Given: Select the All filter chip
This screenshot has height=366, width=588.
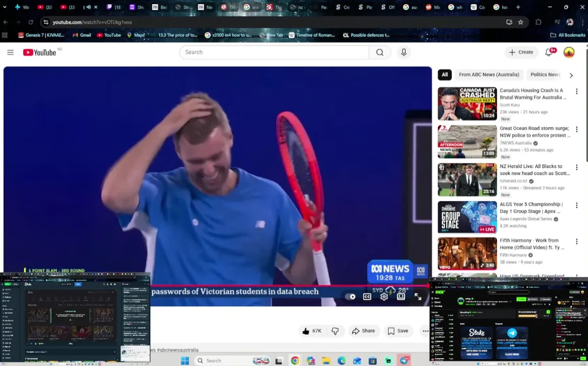Looking at the screenshot, I should (x=445, y=75).
